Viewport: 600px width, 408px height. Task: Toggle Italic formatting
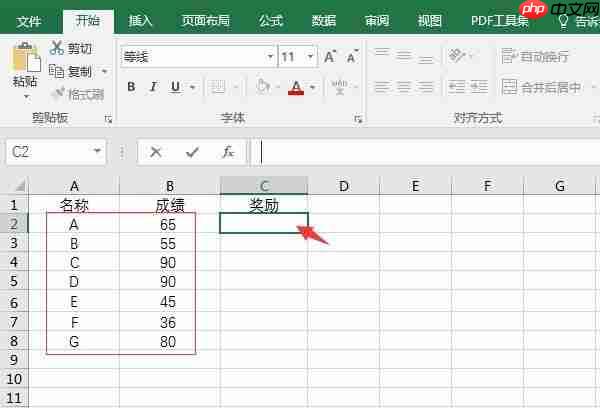153,87
